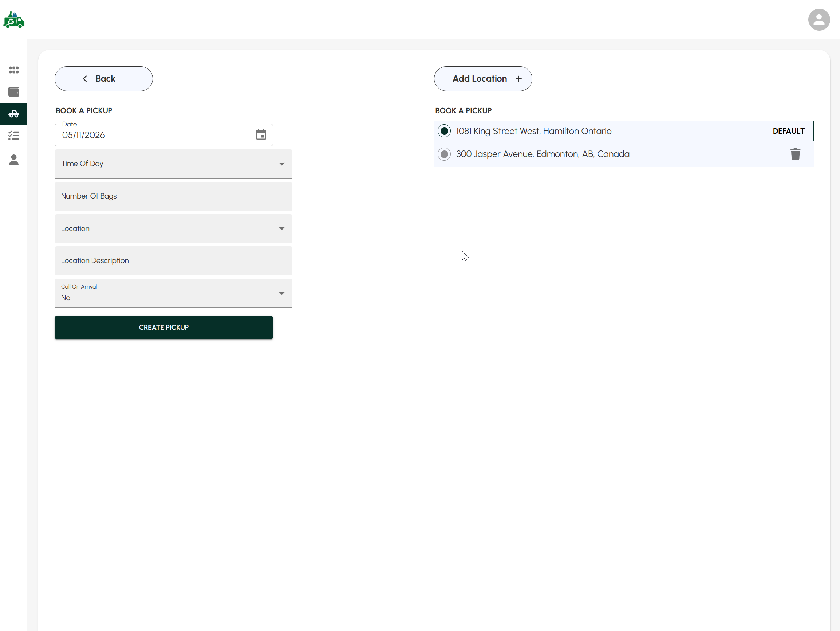Image resolution: width=840 pixels, height=631 pixels.
Task: Open the Call On Arrival dropdown
Action: tap(173, 293)
